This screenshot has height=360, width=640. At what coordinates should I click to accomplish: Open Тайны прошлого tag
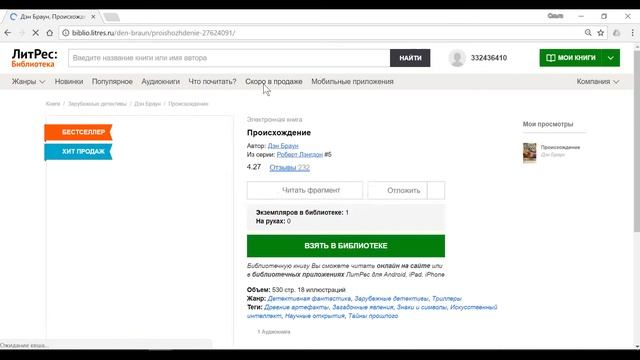pos(373,316)
